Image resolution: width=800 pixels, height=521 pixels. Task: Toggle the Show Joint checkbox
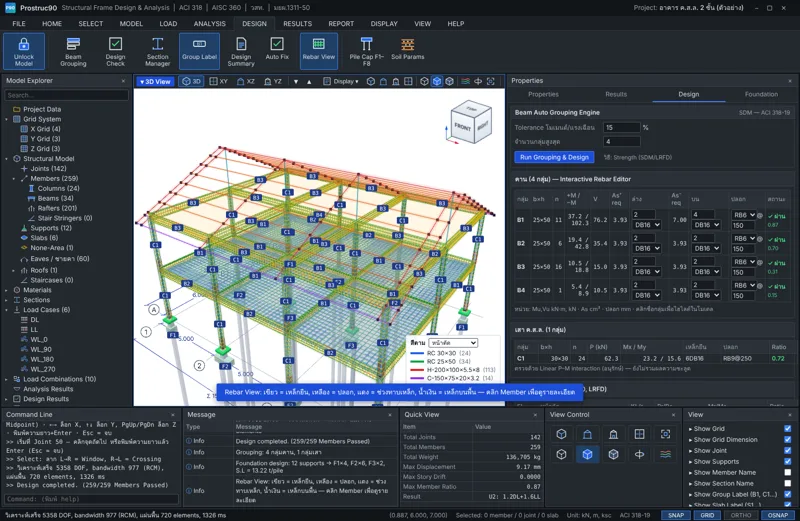point(788,451)
